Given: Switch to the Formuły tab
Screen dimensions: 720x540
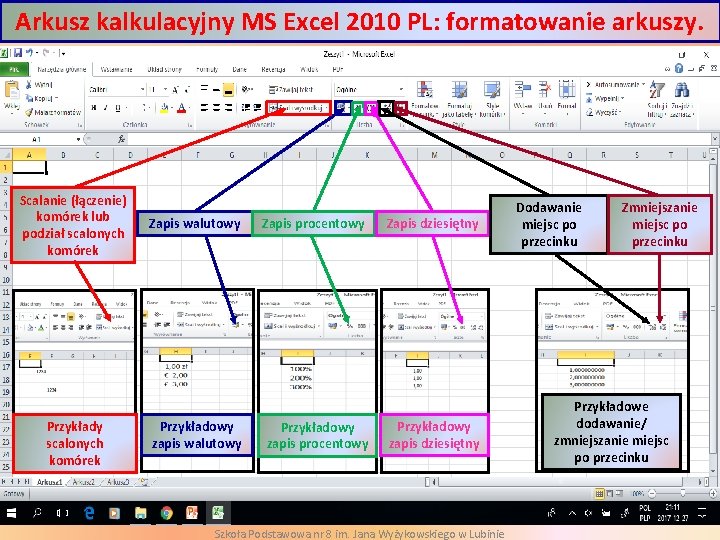Looking at the screenshot, I should click(x=207, y=69).
